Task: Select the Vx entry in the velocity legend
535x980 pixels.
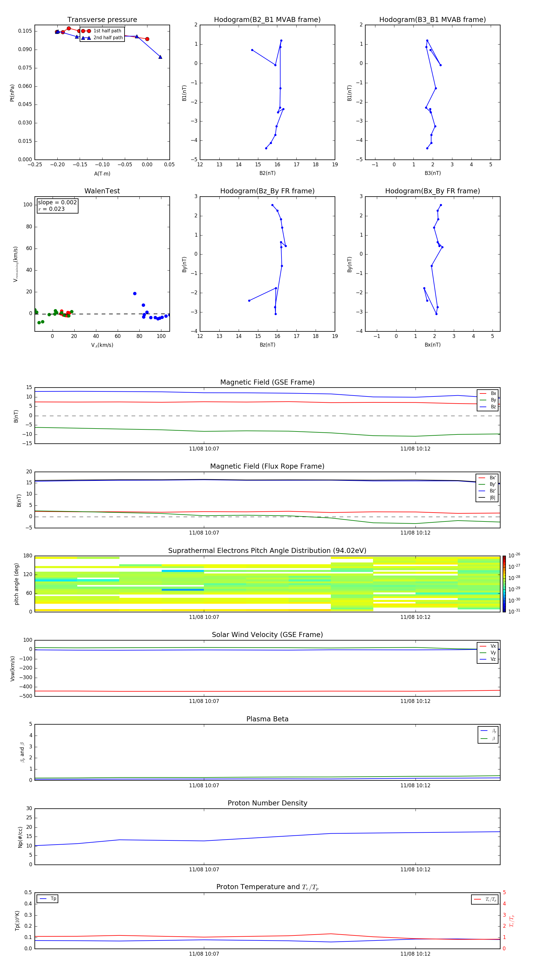Action: [x=488, y=646]
